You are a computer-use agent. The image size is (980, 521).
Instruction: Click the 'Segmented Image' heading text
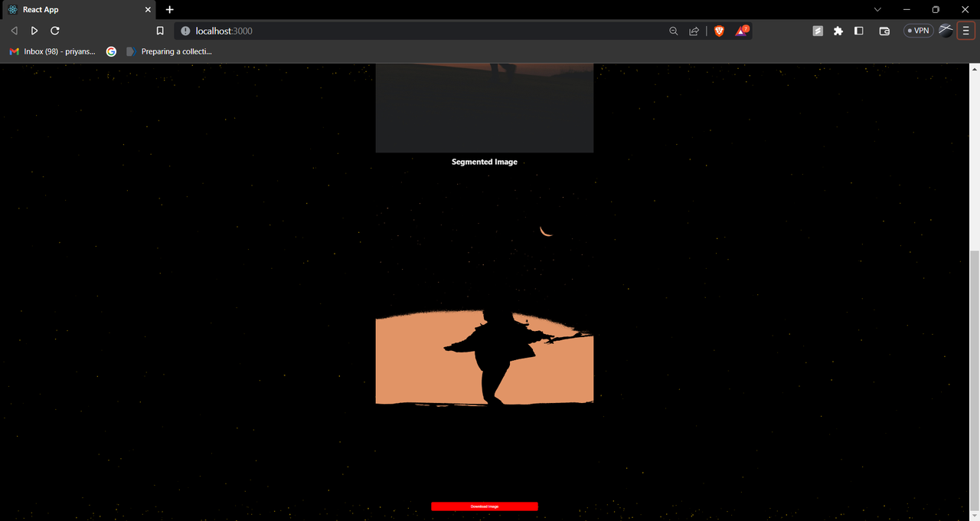coord(485,162)
